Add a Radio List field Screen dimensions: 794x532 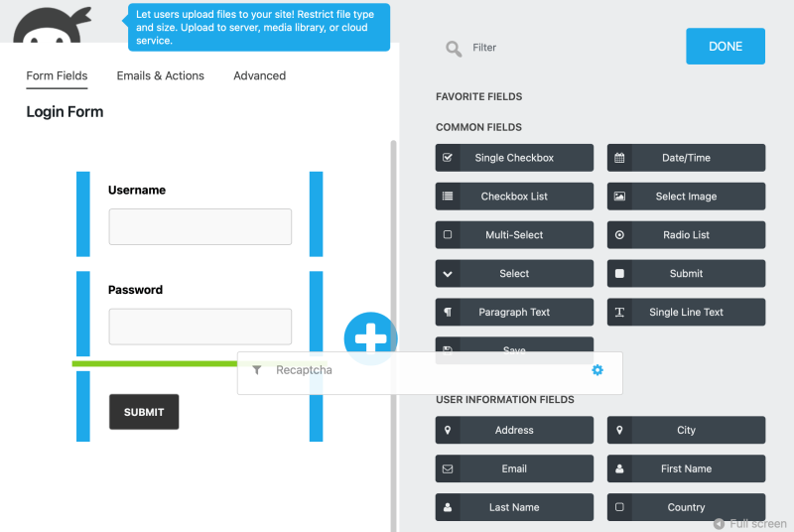click(x=686, y=235)
